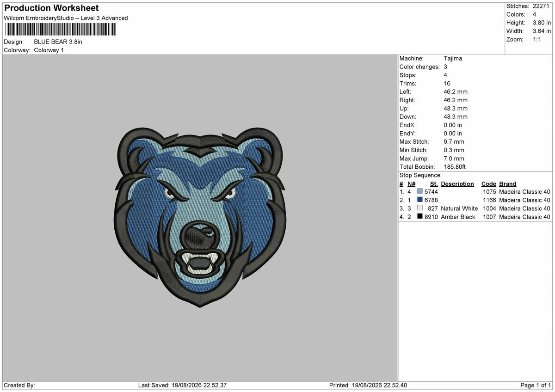Select stitch count 5744 in stop row 1
Screen dimensions: 555x392
(x=431, y=191)
